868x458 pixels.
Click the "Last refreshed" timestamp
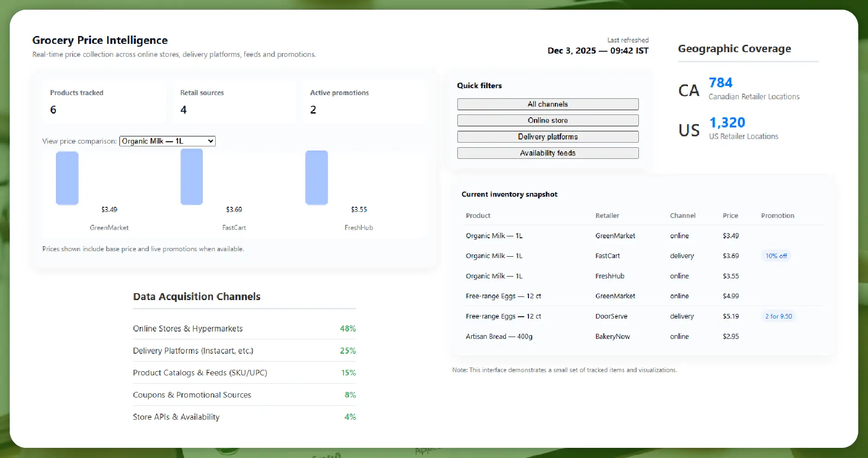[x=598, y=46]
